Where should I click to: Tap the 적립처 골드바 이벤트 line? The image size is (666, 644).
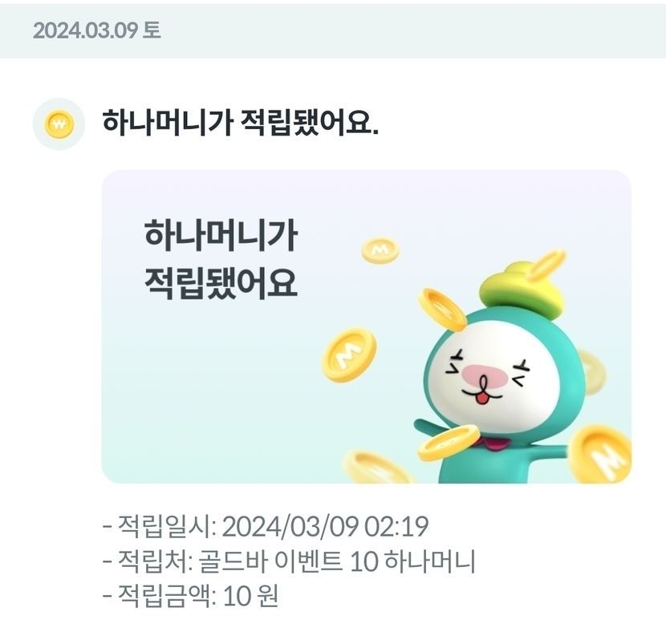[x=289, y=561]
